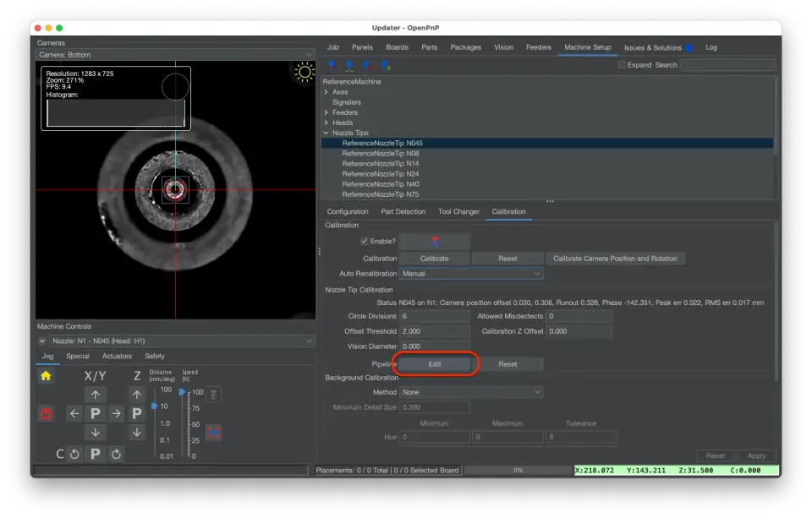The height and width of the screenshot is (518, 812).
Task: Check the Expand checkbox near Search
Action: (622, 65)
